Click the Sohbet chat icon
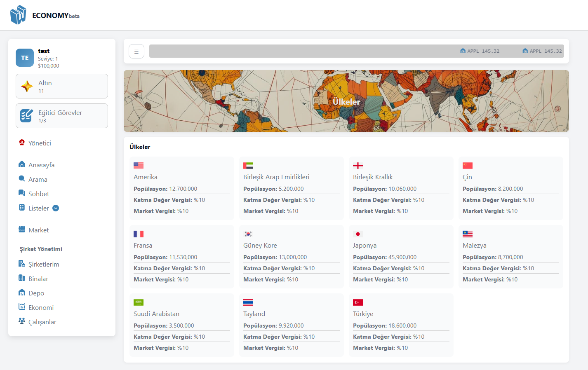The width and height of the screenshot is (588, 370). click(22, 193)
